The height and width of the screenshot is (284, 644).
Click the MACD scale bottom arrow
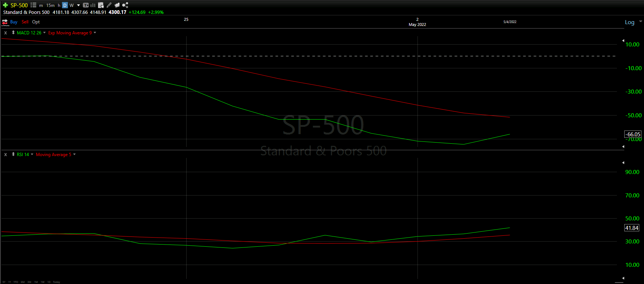[x=623, y=147]
